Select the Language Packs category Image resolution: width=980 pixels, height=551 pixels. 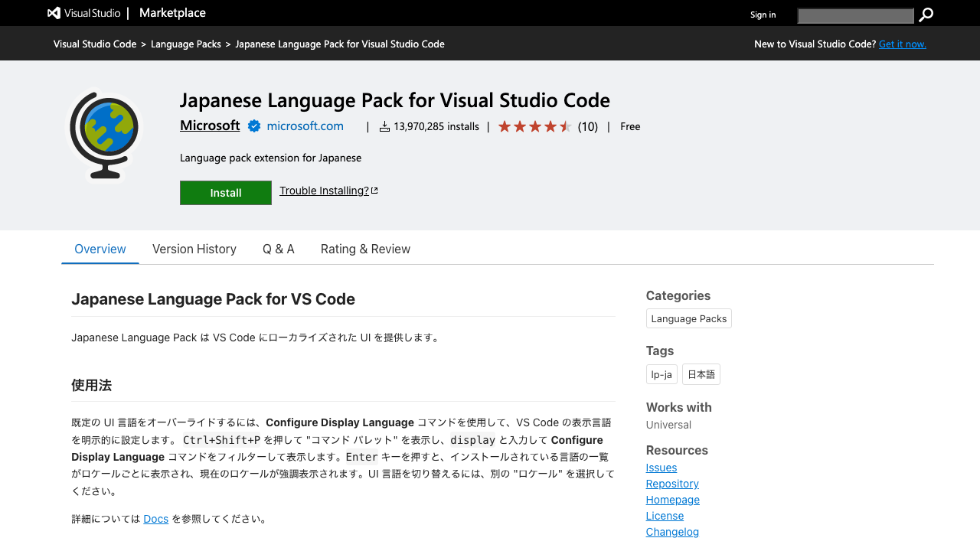pos(688,318)
